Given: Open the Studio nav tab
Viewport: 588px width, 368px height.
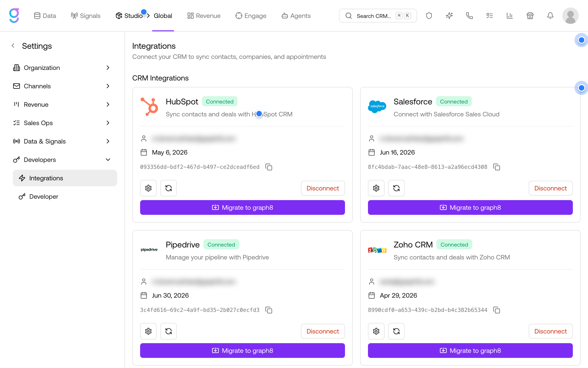Looking at the screenshot, I should click(x=129, y=16).
